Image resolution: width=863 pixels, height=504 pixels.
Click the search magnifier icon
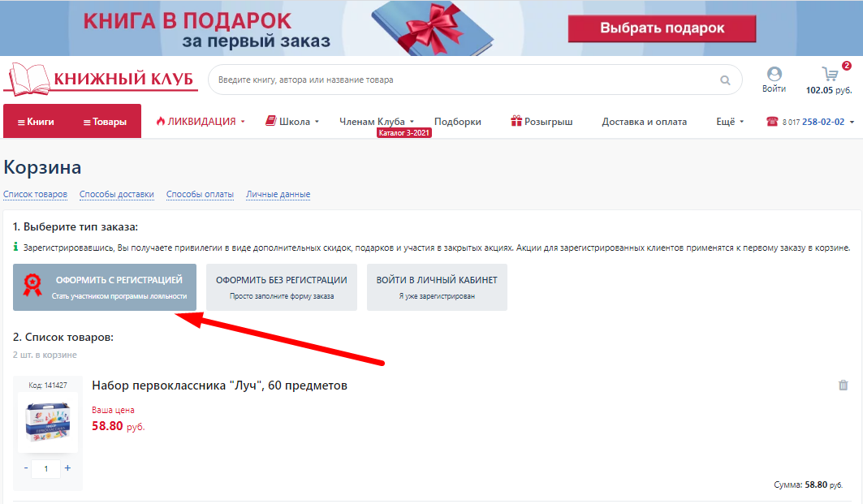(725, 80)
